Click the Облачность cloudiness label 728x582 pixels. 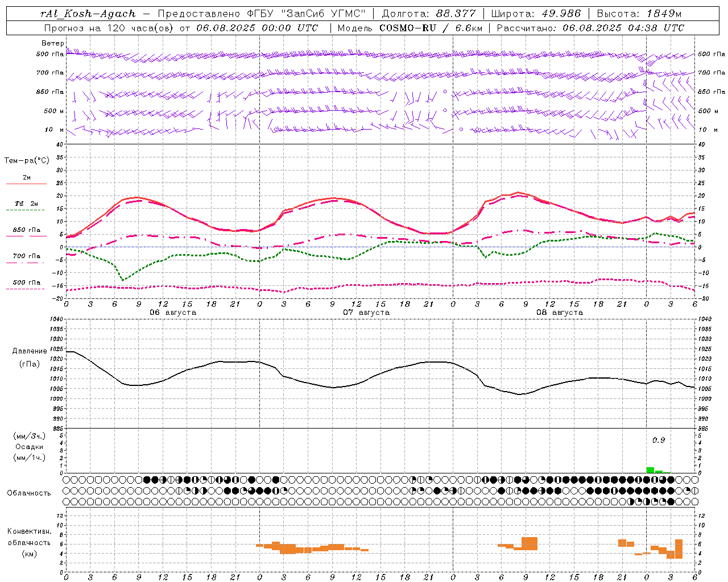tap(29, 493)
